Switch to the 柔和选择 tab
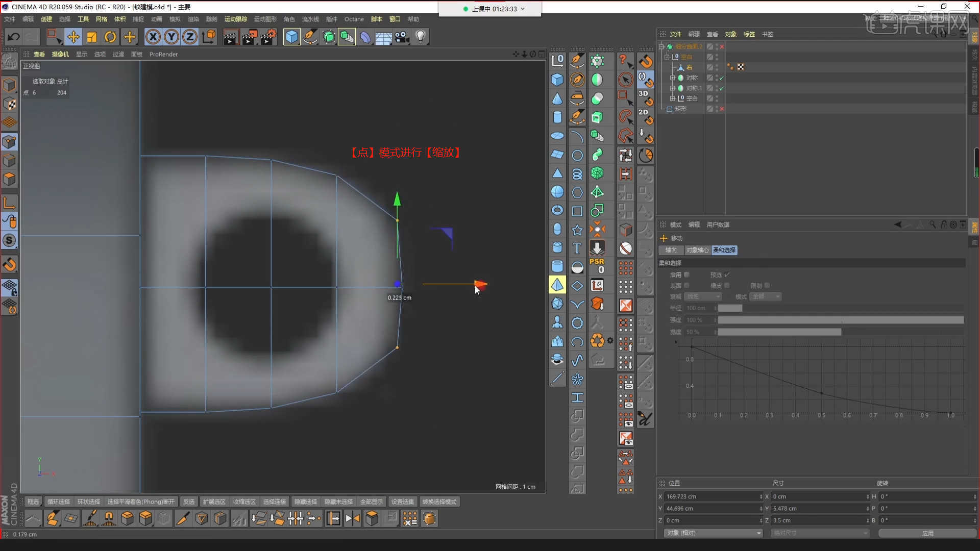980x551 pixels. pos(724,250)
